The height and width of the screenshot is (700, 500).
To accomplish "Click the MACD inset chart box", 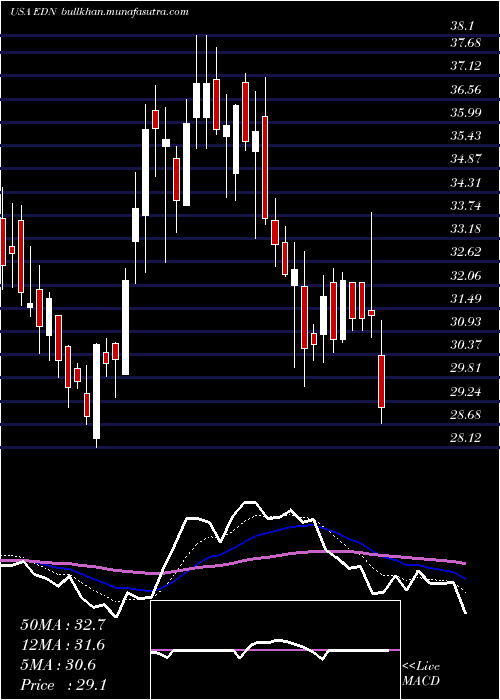I will coord(275,650).
